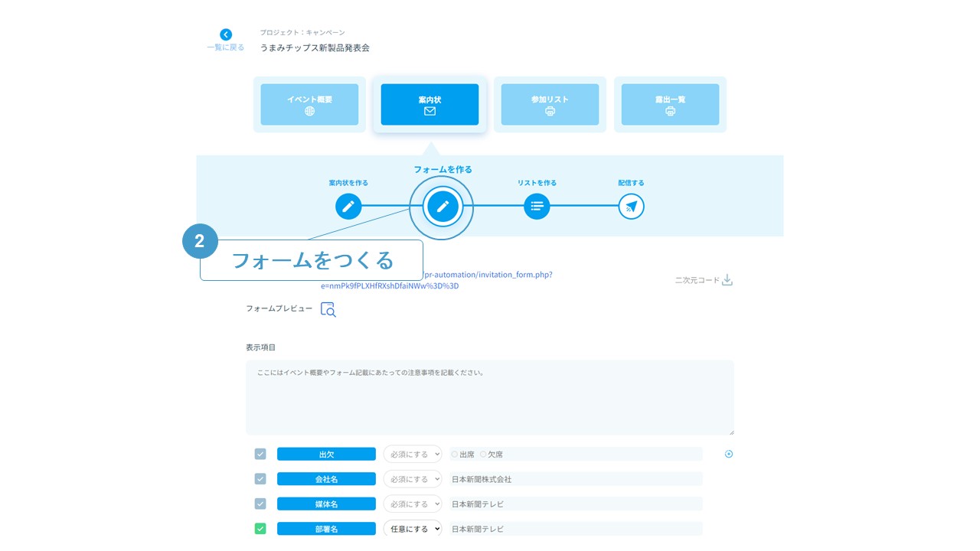
Task: Click the 案内状を作る pencil step icon
Action: 348,207
